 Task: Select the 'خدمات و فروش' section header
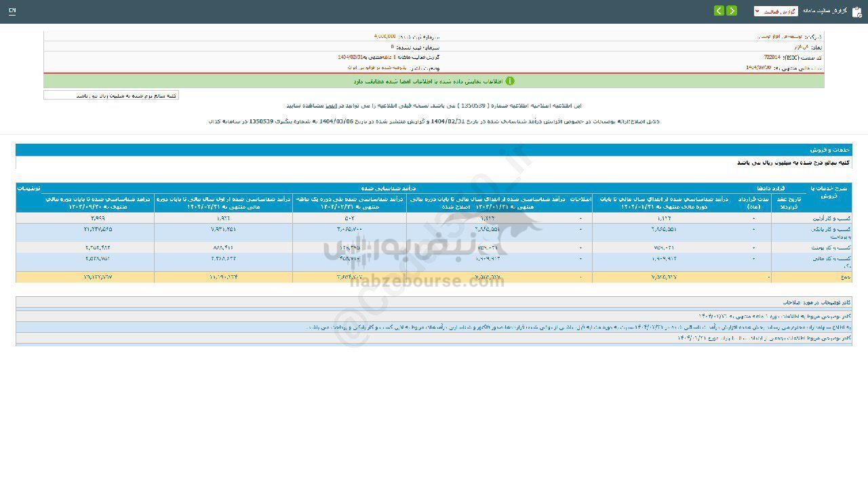(830, 150)
